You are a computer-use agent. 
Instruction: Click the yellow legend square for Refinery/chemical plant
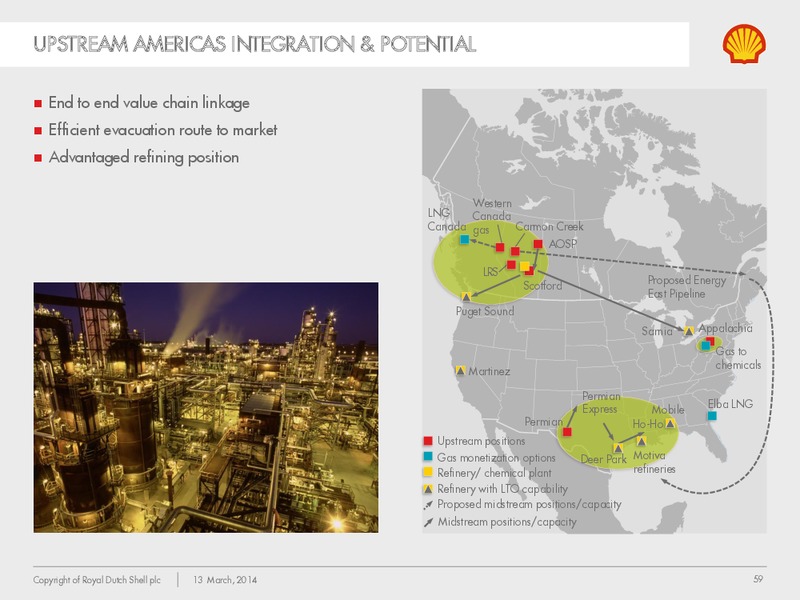coord(428,472)
